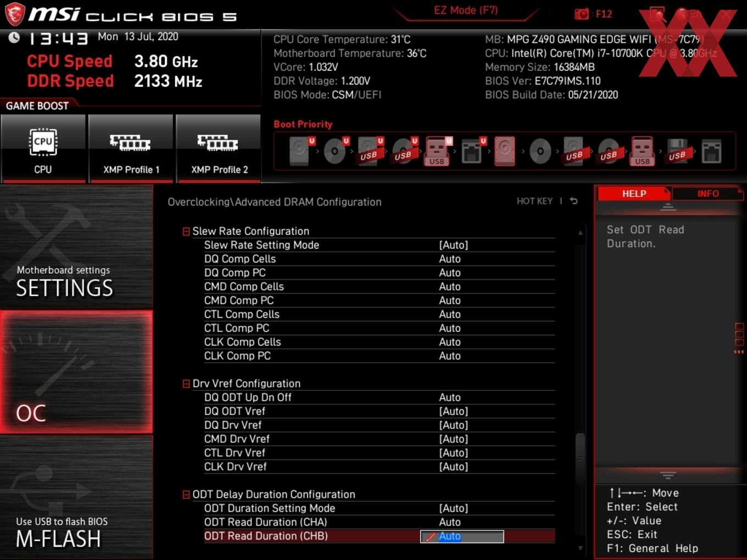This screenshot has width=747, height=560.
Task: Select the last legacy network boot icon
Action: [711, 151]
